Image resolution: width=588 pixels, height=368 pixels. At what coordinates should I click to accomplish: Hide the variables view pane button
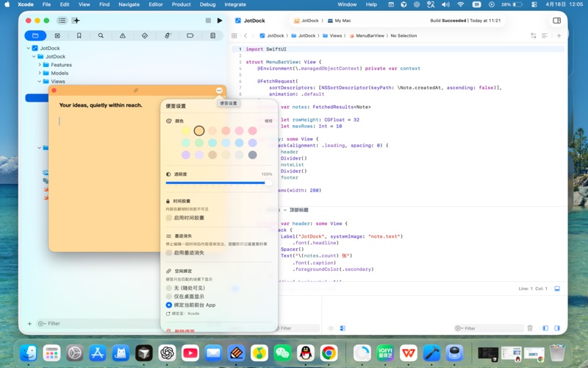[x=545, y=328]
